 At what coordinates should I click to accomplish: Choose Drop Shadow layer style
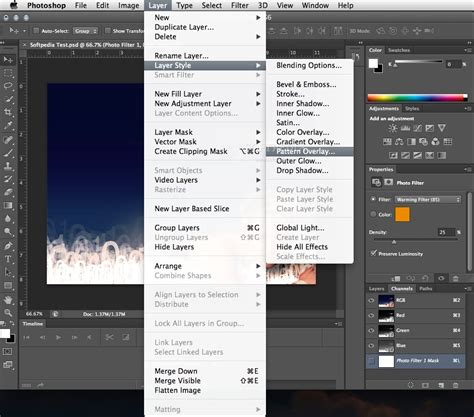(x=309, y=170)
